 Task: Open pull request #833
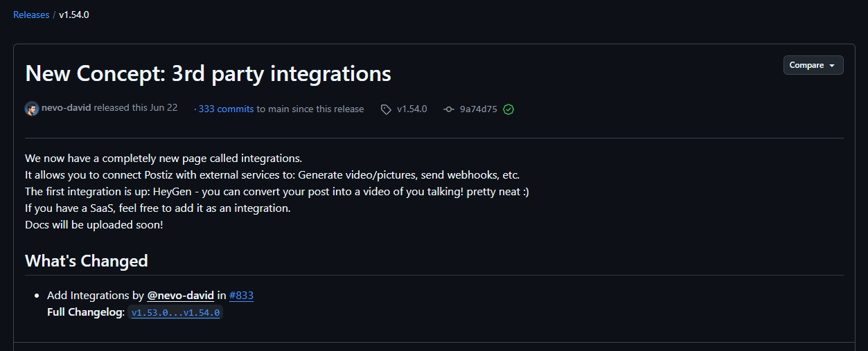click(x=241, y=296)
